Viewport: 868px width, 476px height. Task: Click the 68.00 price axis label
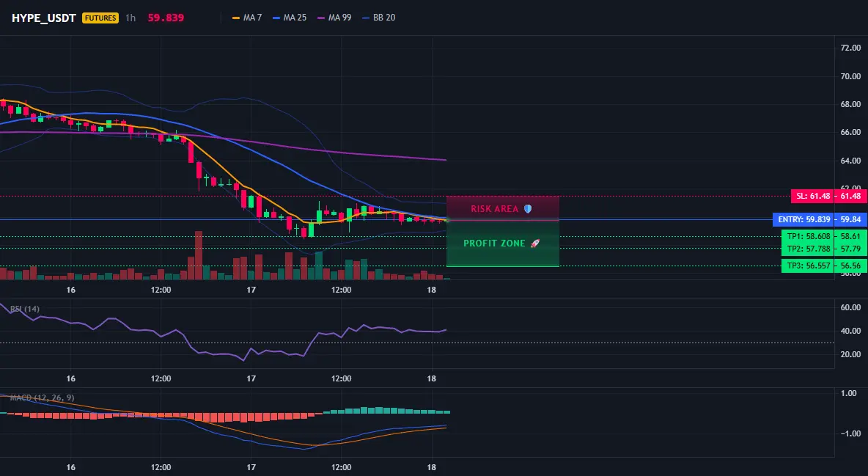click(x=850, y=104)
